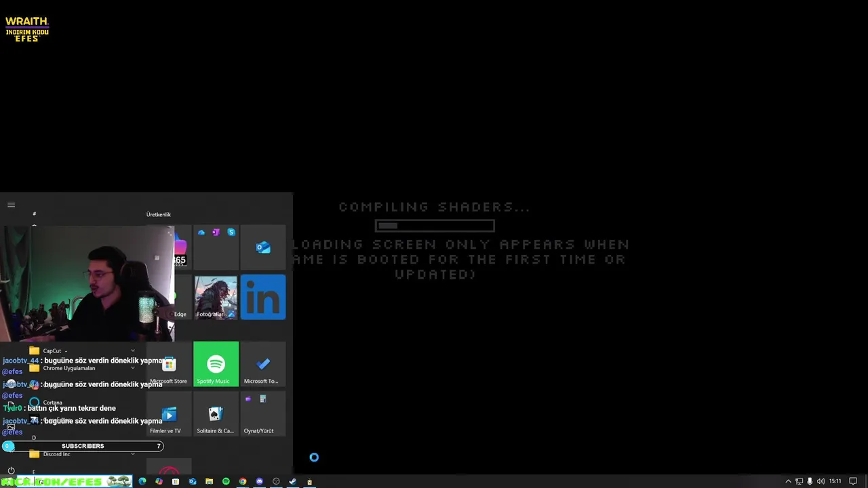Click the Start menu power button

(11, 470)
